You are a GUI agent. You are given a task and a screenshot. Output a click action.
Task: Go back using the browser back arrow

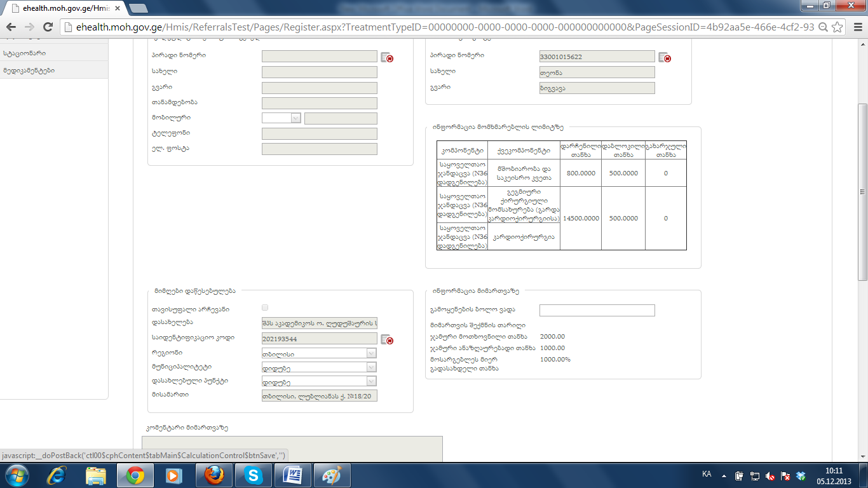tap(11, 27)
